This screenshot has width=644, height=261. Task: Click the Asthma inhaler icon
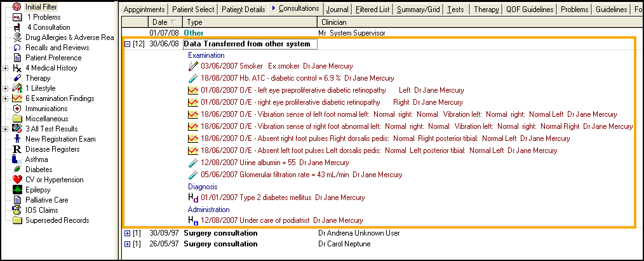pos(17,159)
